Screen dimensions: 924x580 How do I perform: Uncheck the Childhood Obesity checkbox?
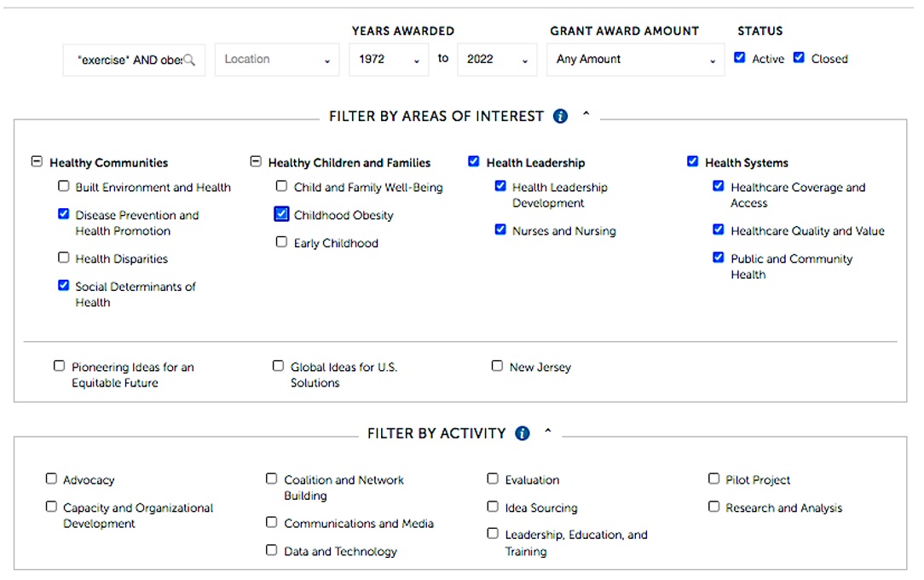tap(281, 214)
